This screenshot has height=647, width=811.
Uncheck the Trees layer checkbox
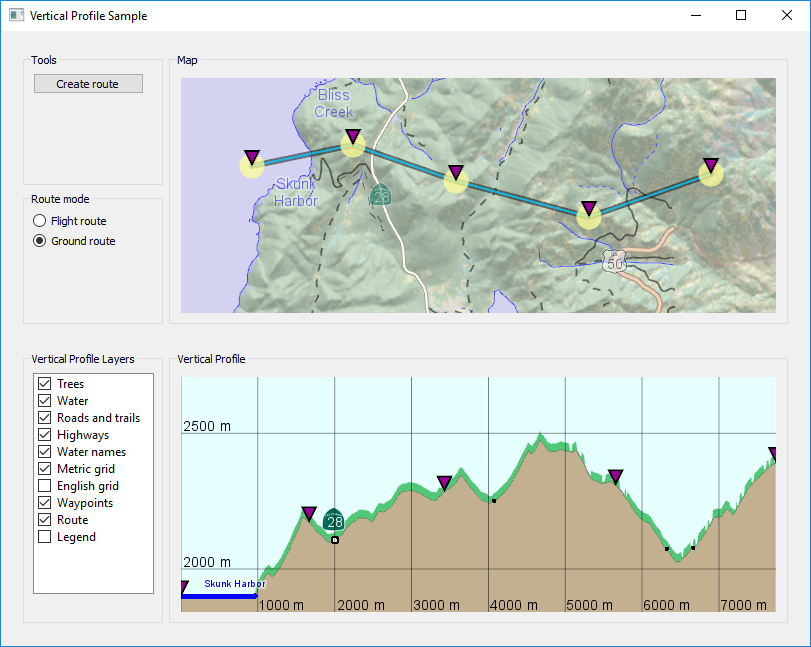coord(44,384)
